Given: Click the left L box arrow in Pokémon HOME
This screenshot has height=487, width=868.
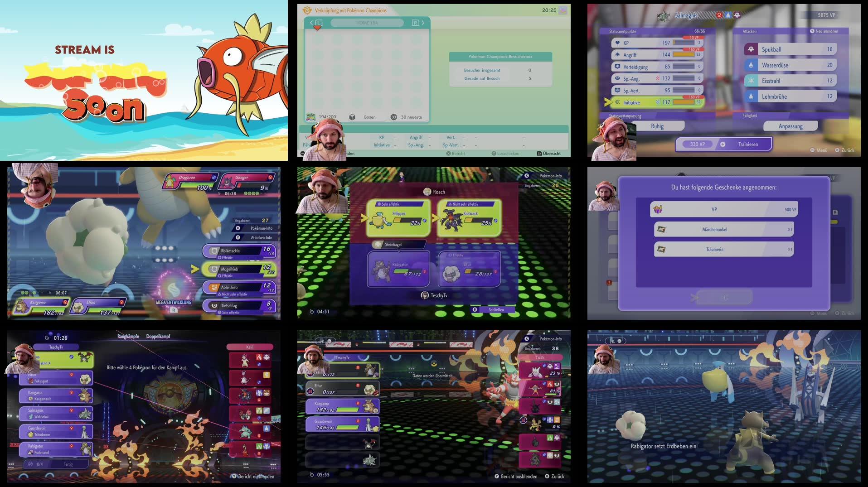Looking at the screenshot, I should point(316,23).
